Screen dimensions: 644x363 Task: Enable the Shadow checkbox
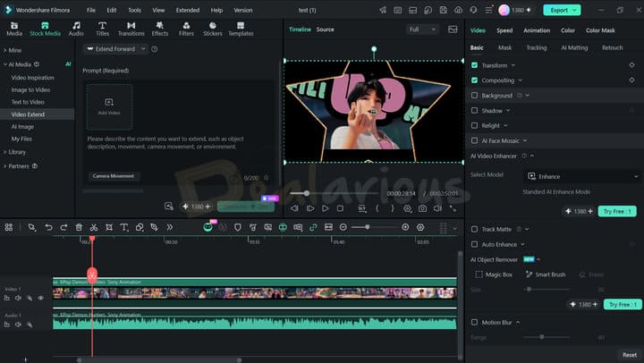pos(474,111)
